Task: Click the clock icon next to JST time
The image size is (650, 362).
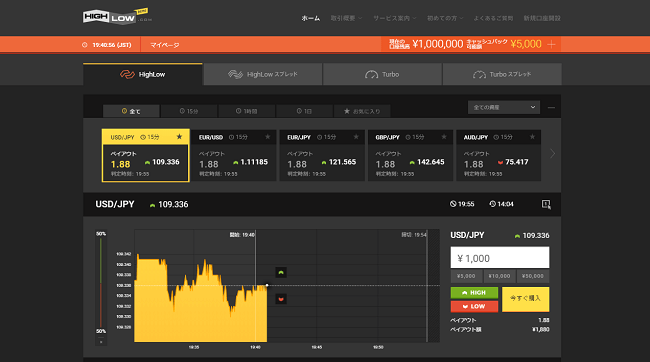Action: pos(85,45)
